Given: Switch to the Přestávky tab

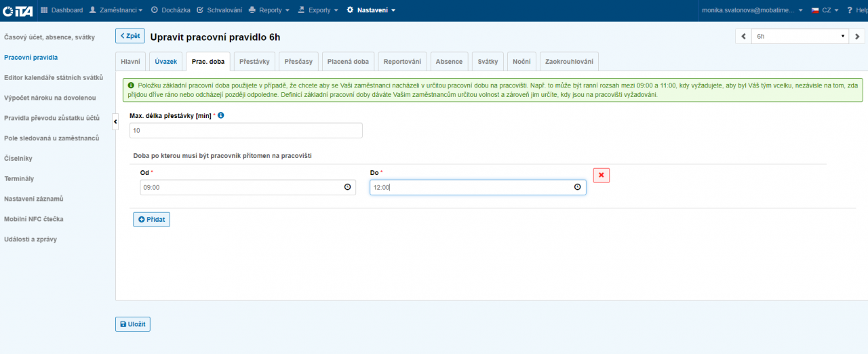Looking at the screenshot, I should click(254, 62).
